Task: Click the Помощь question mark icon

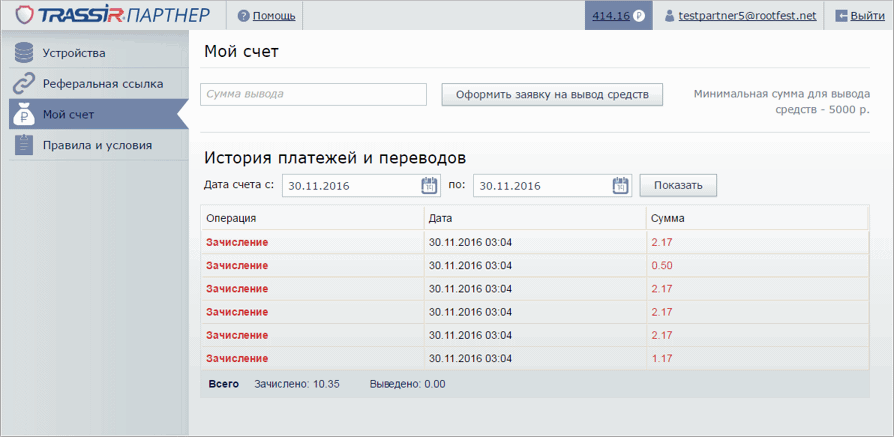Action: (x=244, y=16)
